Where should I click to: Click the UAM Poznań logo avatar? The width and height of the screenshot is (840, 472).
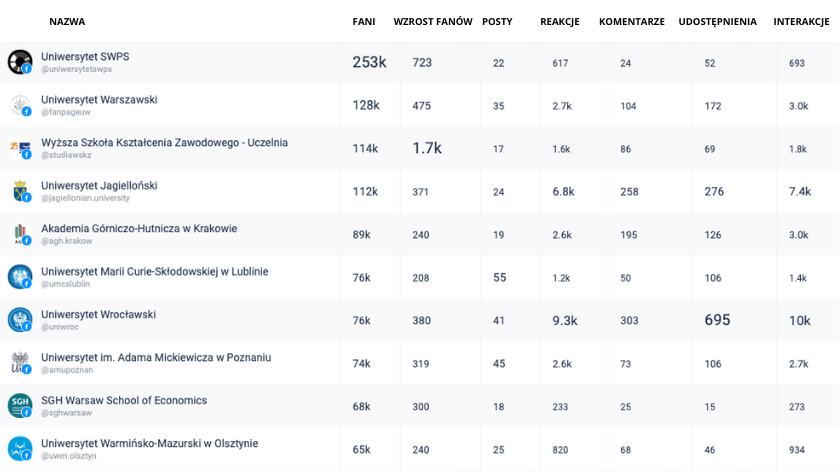20,363
